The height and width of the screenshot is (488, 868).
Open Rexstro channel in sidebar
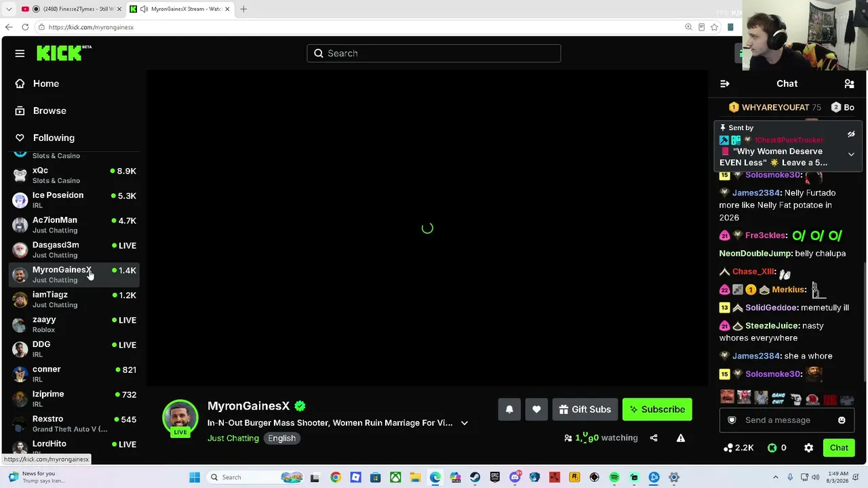tap(73, 424)
